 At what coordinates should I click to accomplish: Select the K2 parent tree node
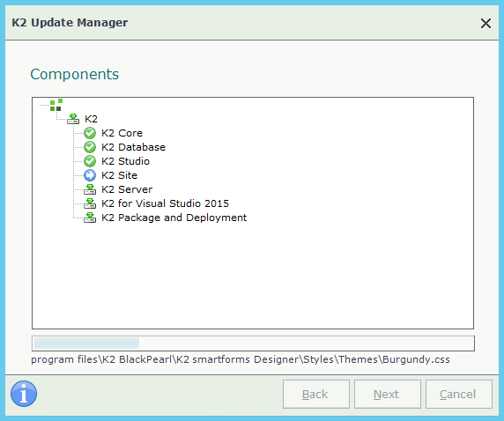tap(91, 119)
